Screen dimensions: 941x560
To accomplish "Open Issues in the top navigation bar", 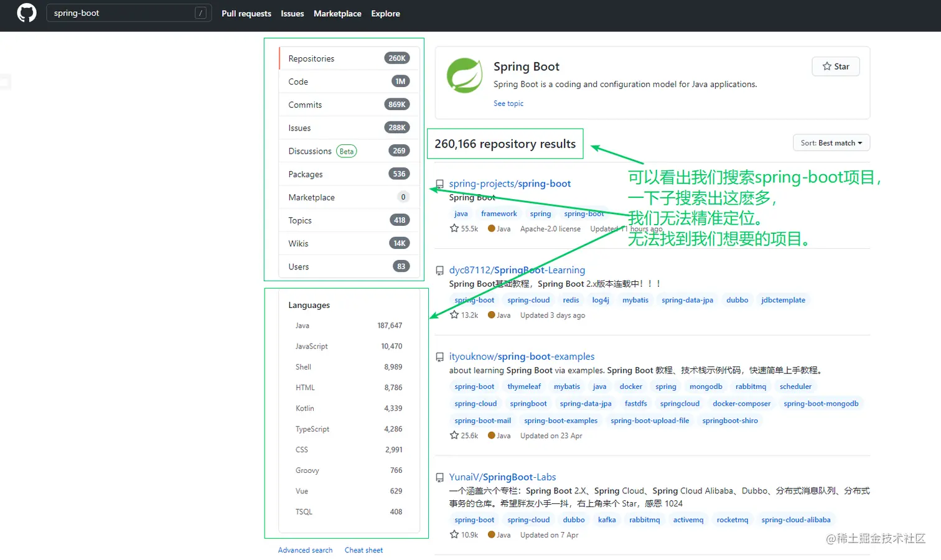I will point(293,14).
